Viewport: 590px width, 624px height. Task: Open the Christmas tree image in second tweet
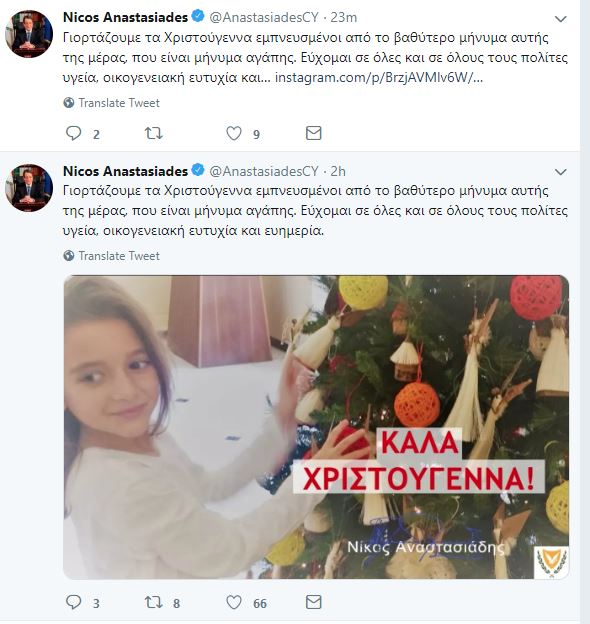pyautogui.click(x=316, y=427)
